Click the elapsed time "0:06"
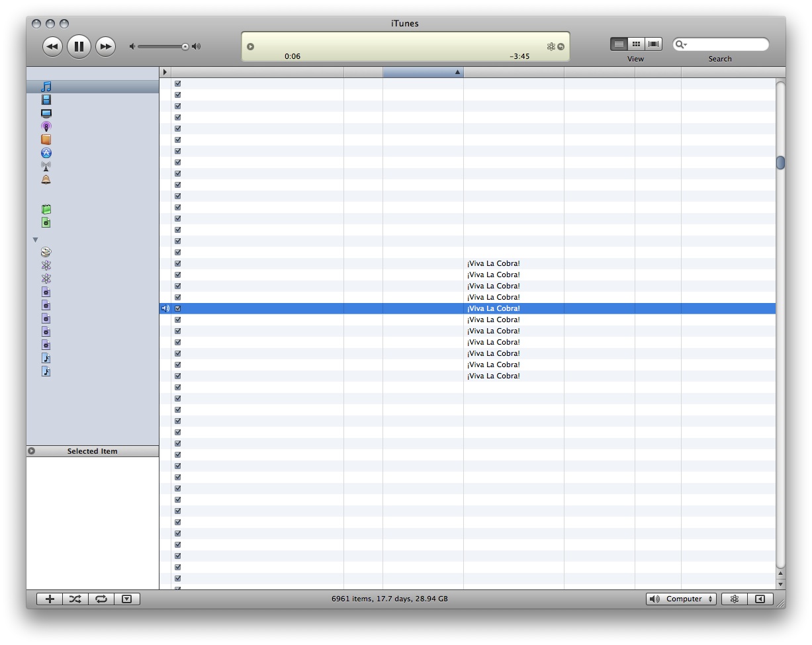This screenshot has width=812, height=645. 293,56
